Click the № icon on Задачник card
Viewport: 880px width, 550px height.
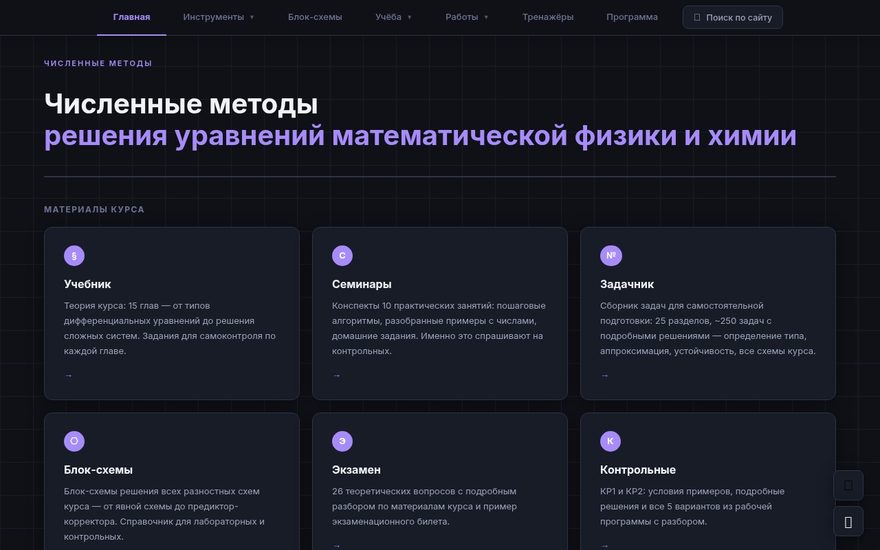click(x=611, y=255)
